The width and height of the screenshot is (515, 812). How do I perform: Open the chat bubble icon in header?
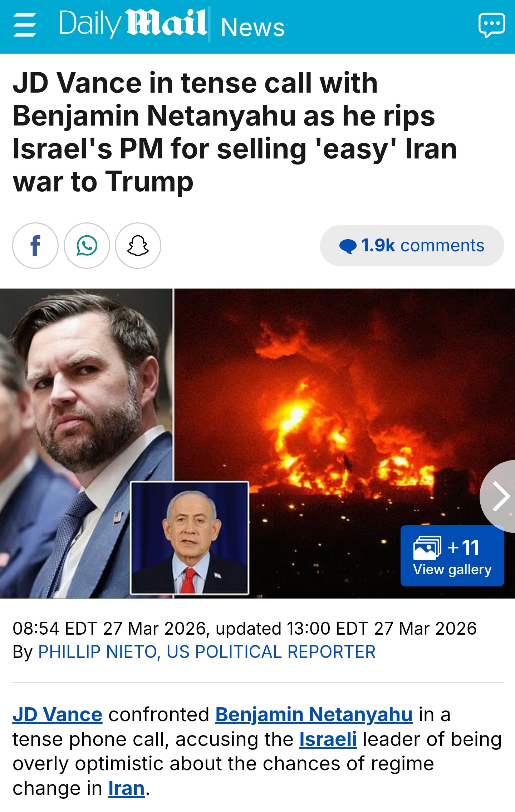coord(492,25)
